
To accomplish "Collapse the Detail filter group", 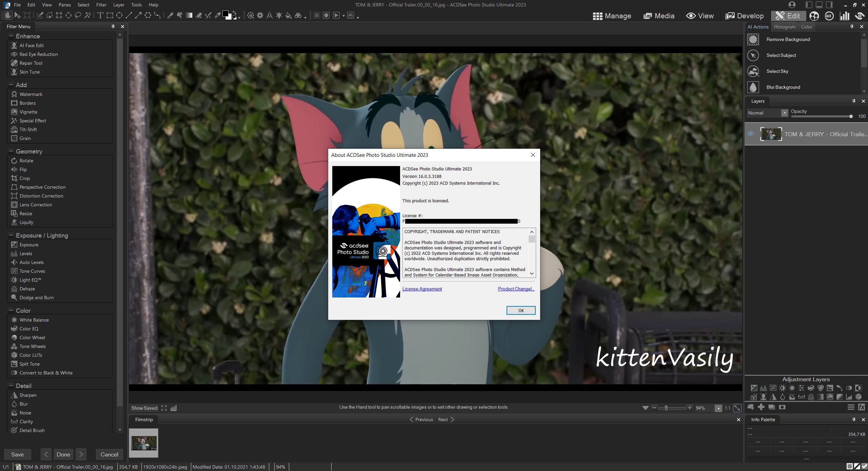I will [11, 386].
